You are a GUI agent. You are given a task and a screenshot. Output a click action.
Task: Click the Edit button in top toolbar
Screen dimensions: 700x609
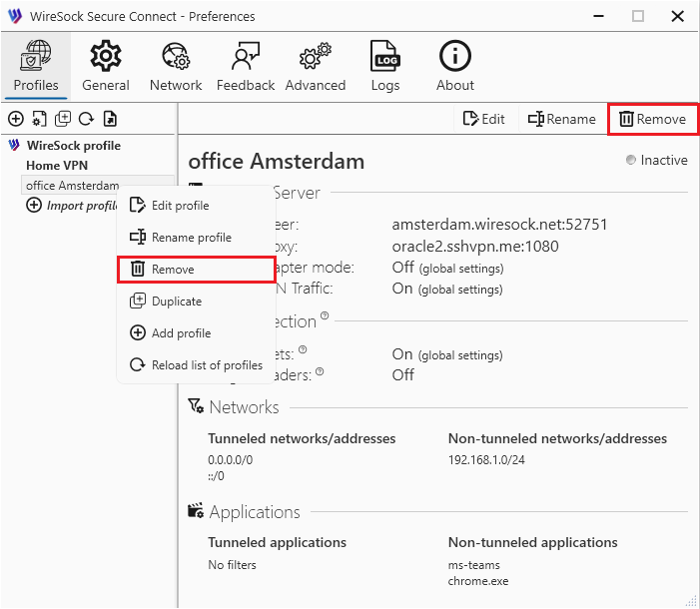(x=484, y=119)
